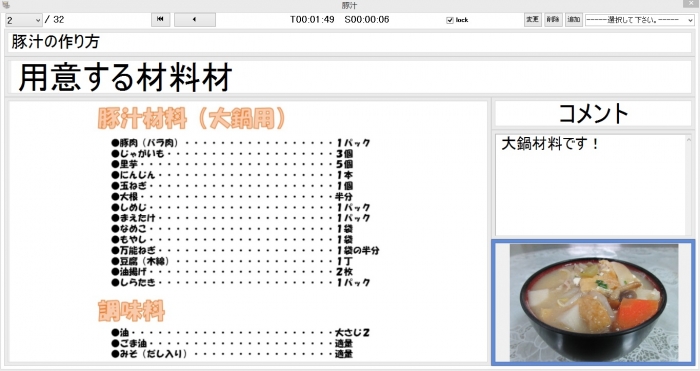The image size is (700, 371).
Task: Click the にんじん ingredient line
Action: tap(233, 175)
